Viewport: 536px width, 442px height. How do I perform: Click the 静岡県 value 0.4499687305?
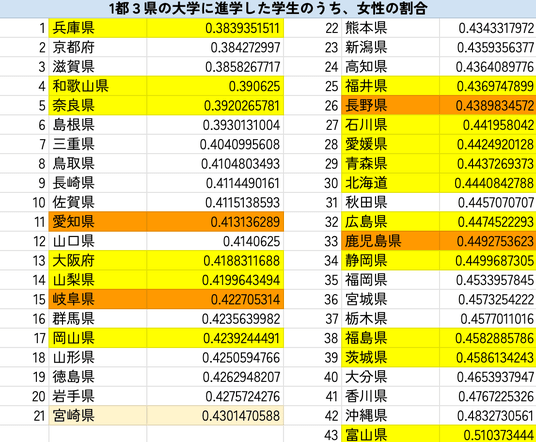point(488,261)
